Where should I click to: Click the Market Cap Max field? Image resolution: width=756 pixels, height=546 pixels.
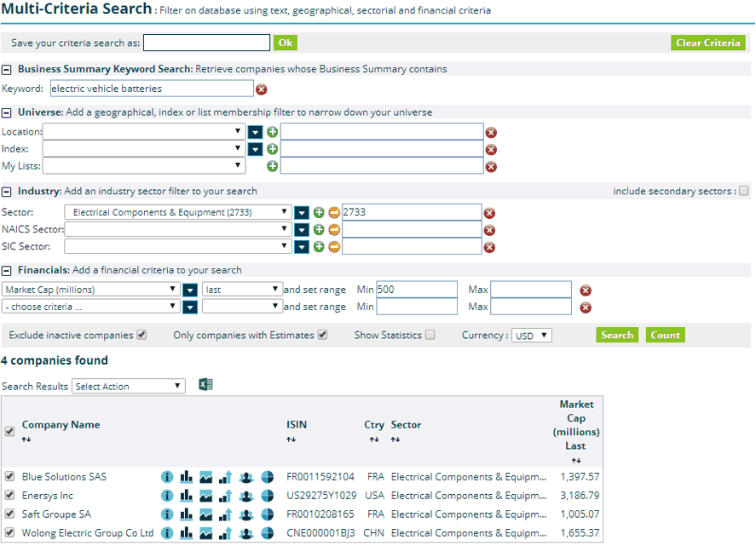[x=531, y=290]
